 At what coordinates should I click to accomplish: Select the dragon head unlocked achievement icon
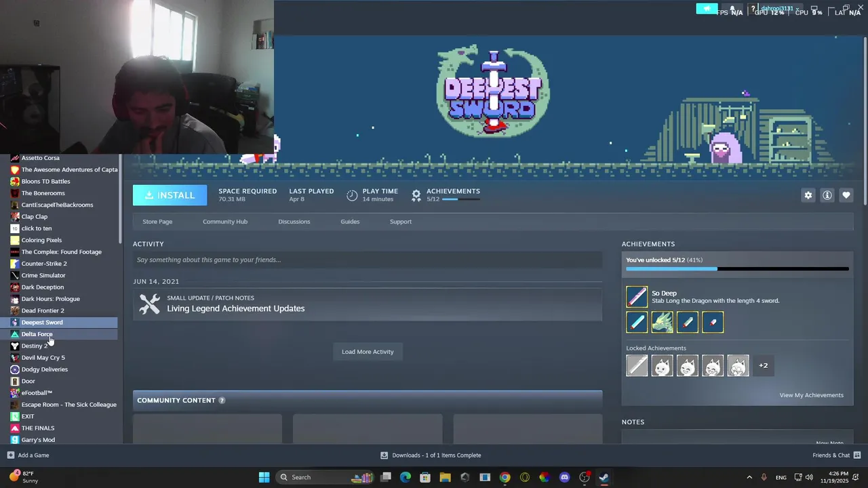click(x=663, y=323)
